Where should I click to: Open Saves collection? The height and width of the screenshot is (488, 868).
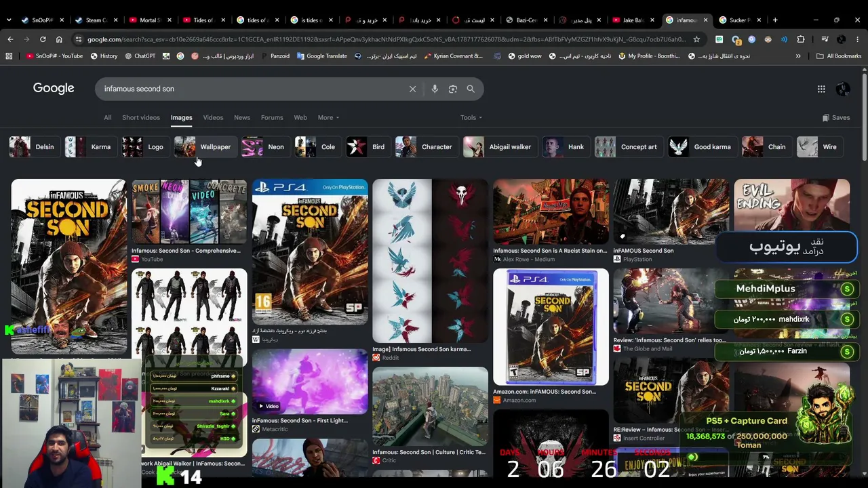pyautogui.click(x=835, y=118)
